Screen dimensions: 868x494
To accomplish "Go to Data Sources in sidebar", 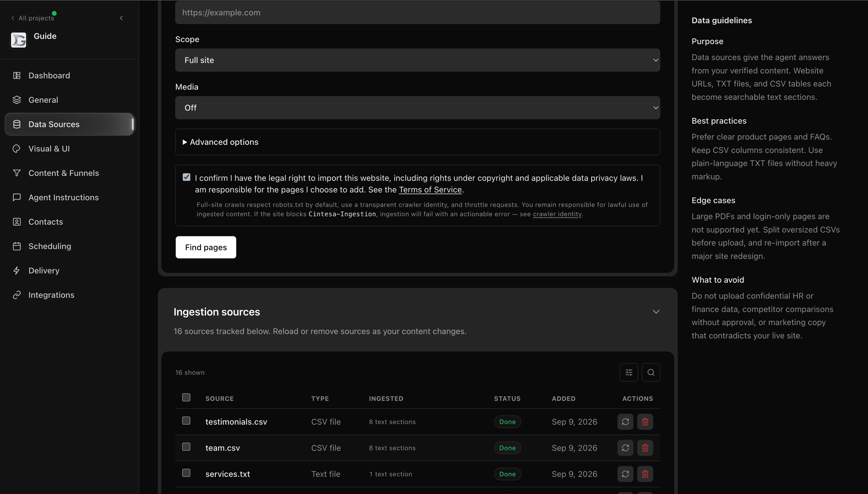I will (70, 124).
